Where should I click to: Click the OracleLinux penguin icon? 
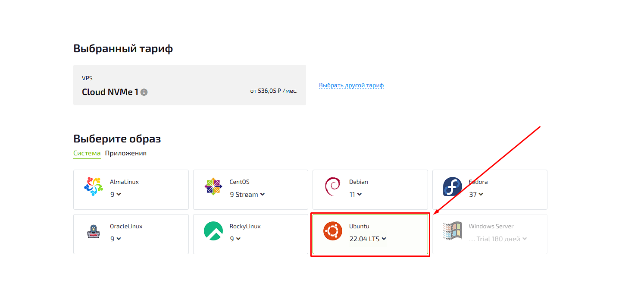94,231
